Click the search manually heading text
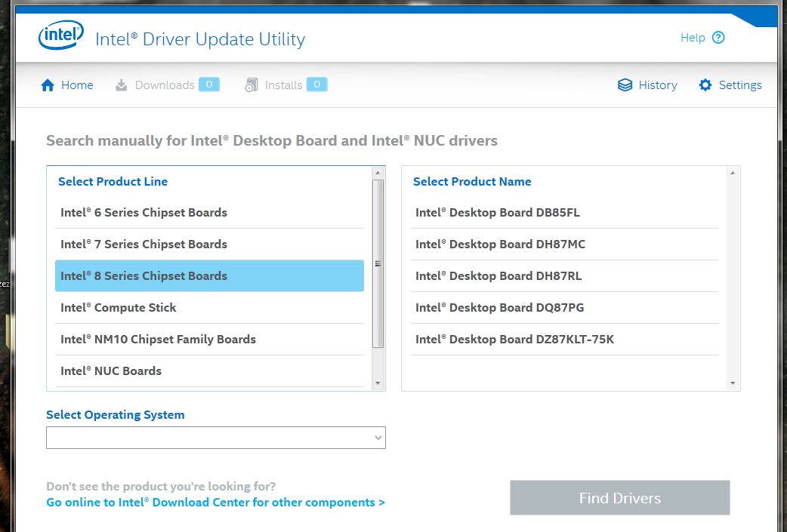 pyautogui.click(x=272, y=141)
